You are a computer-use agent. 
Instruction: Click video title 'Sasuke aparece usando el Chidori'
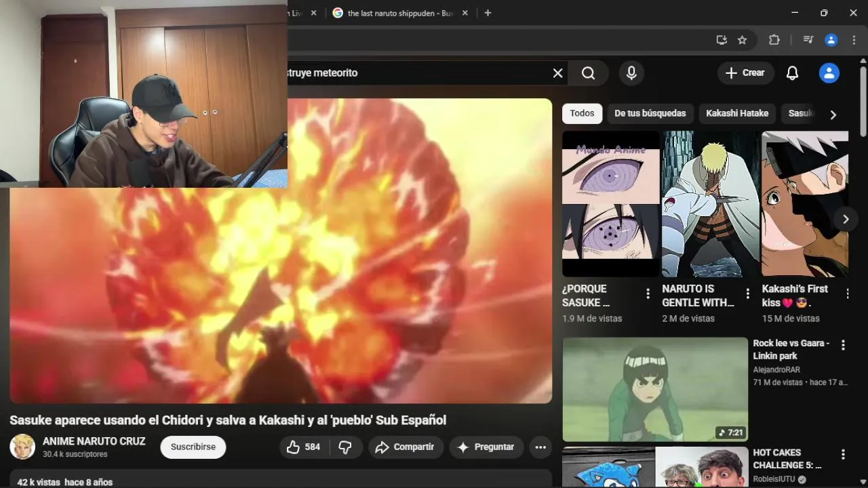tap(228, 420)
